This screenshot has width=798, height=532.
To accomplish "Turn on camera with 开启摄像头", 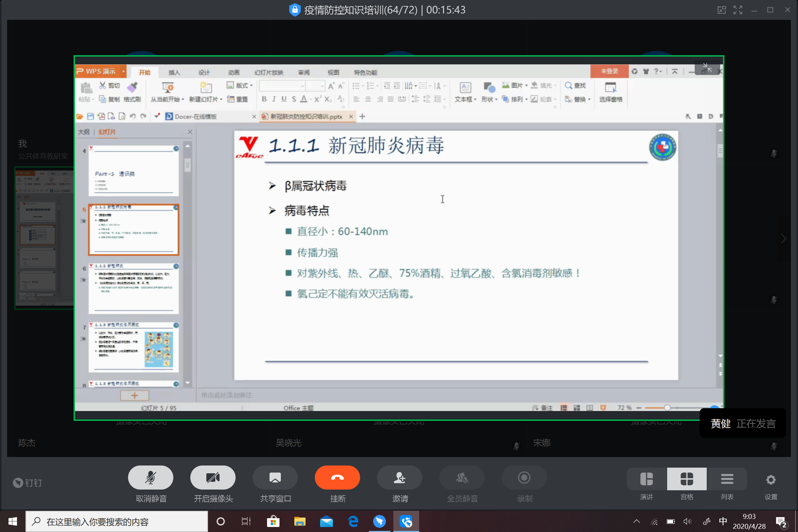I will coord(213,478).
